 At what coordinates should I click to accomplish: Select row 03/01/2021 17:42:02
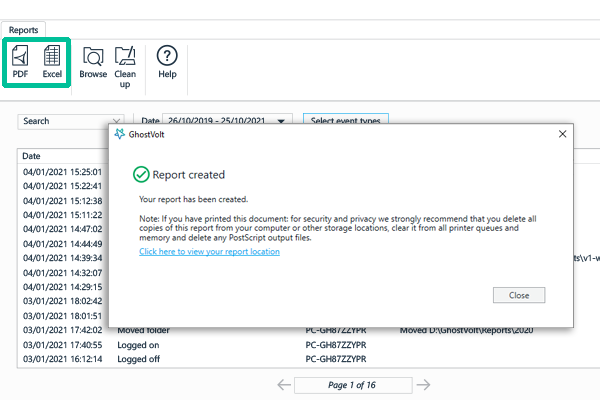click(x=62, y=330)
